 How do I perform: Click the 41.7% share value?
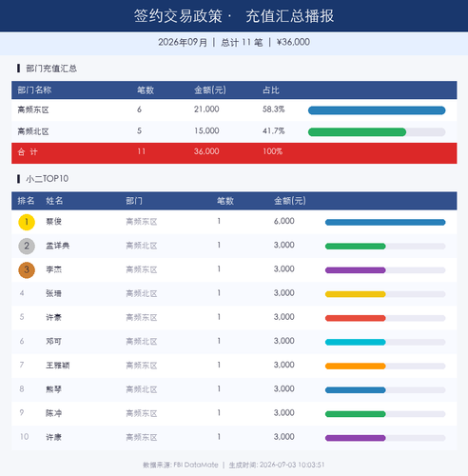273,130
